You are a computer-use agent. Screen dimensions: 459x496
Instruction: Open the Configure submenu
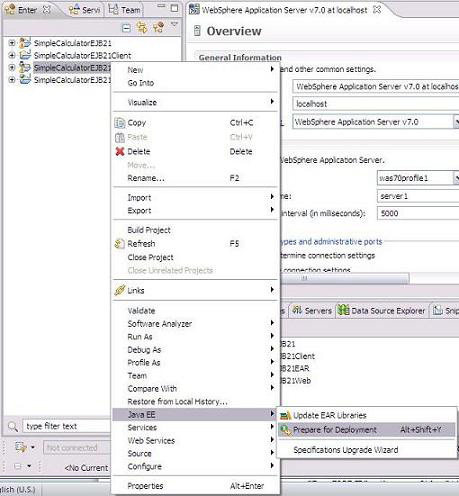click(x=196, y=467)
